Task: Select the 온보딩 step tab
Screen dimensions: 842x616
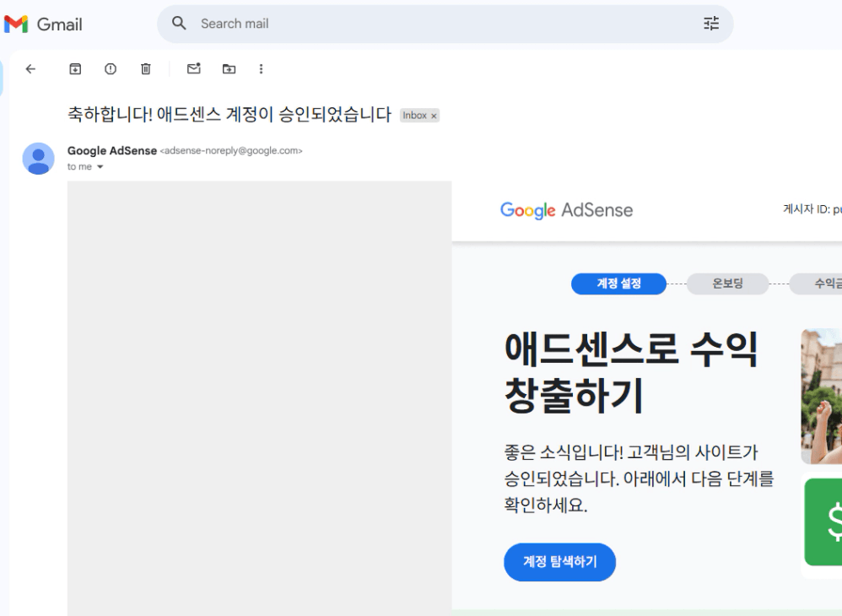Action: tap(727, 284)
